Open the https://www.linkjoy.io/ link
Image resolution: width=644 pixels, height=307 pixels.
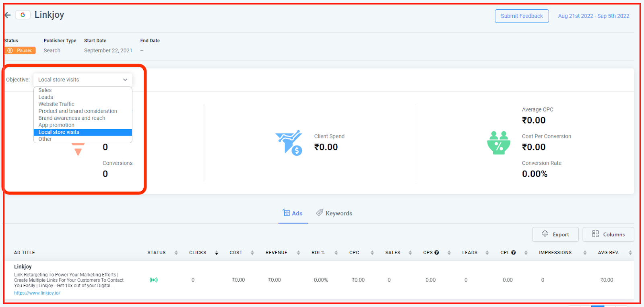click(37, 293)
